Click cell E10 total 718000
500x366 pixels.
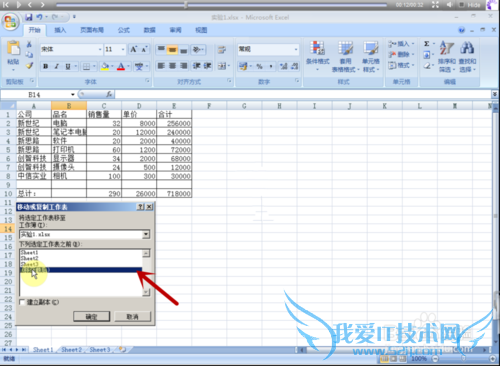pos(174,193)
